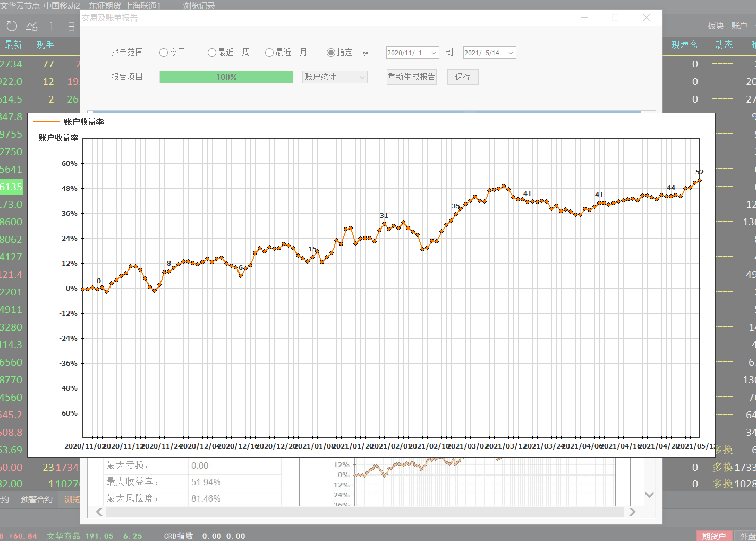Choose the 最近一月 report range
Image resolution: width=756 pixels, height=541 pixels.
tap(269, 53)
